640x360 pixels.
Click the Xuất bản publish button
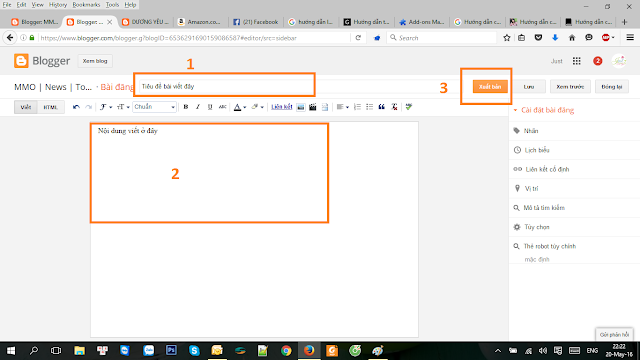coord(490,87)
